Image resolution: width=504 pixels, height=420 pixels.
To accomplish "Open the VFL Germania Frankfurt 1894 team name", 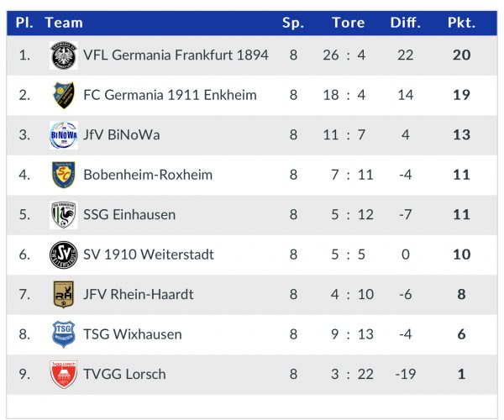I will click(176, 55).
